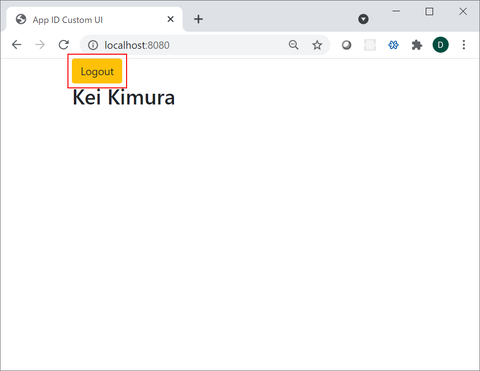The image size is (480, 371).
Task: Click the yellow Logout button
Action: (97, 71)
